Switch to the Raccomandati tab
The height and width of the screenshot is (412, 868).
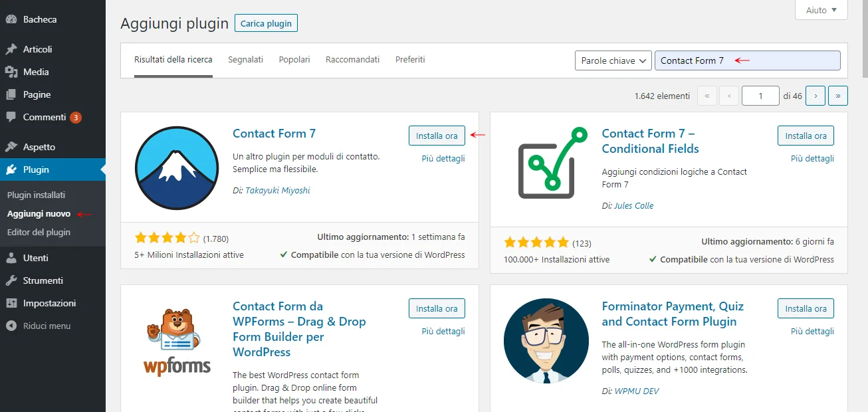point(352,60)
